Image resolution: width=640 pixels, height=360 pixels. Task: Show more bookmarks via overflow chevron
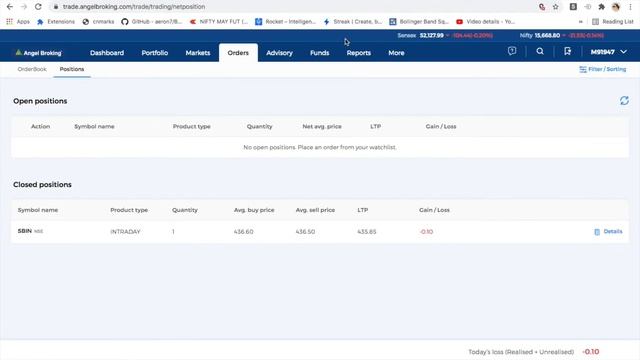[580, 22]
